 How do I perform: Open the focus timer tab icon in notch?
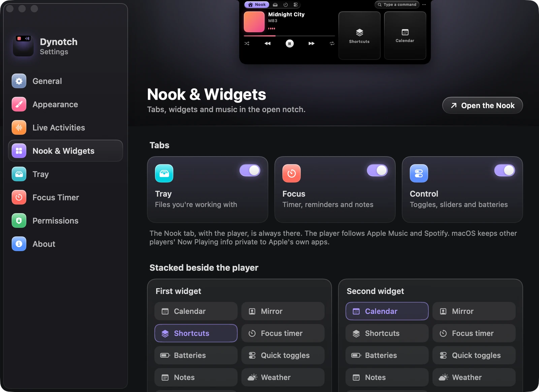pyautogui.click(x=285, y=5)
